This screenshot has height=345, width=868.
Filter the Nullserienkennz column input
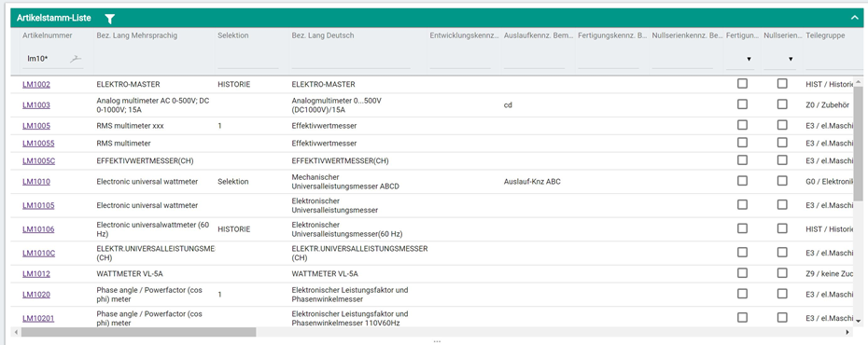pyautogui.click(x=682, y=60)
